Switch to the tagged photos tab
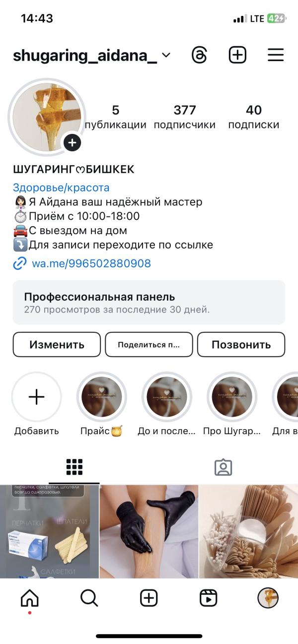Viewport: 298px width, 644px height. click(223, 467)
